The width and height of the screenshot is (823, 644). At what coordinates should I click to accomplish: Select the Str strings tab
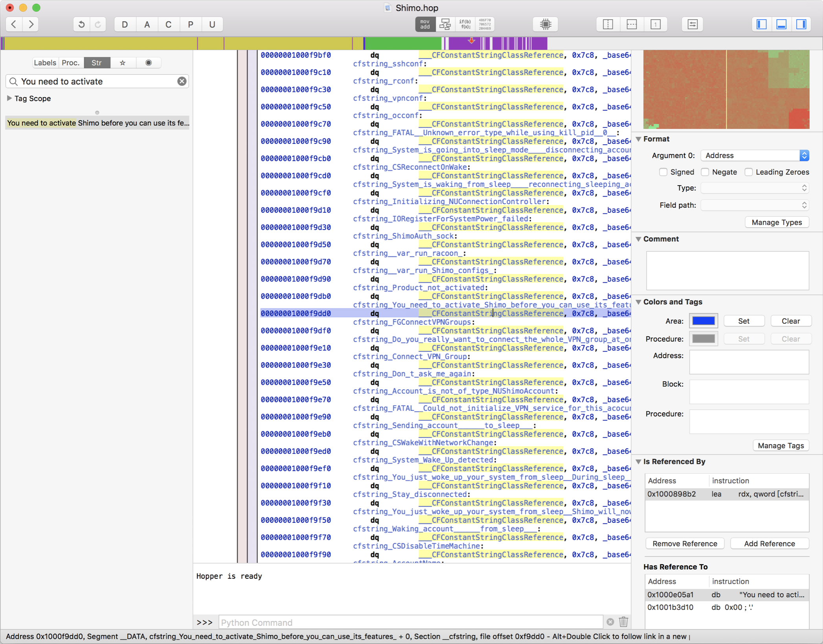pyautogui.click(x=97, y=63)
